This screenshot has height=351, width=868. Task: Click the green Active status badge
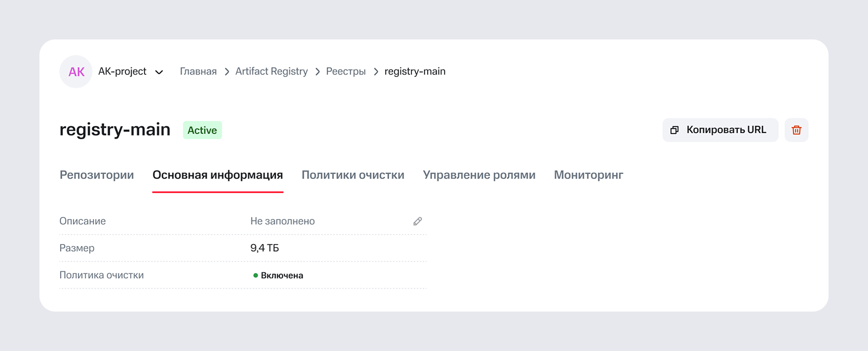(x=202, y=130)
